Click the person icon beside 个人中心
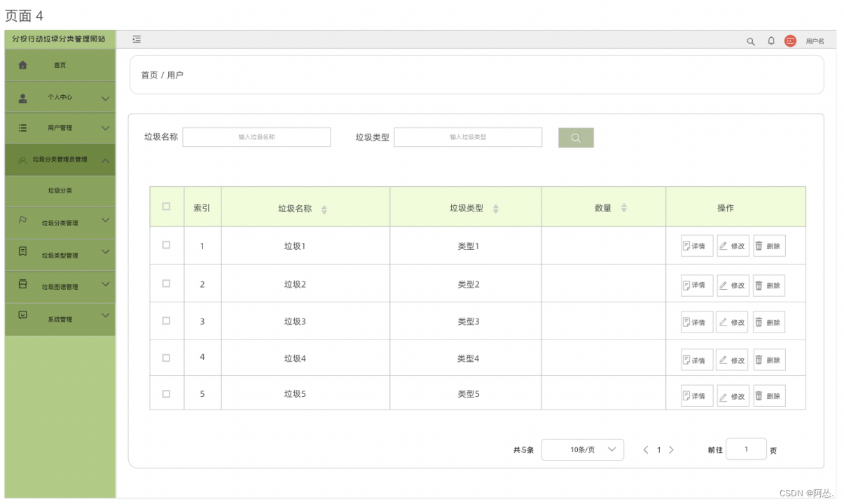 (x=22, y=98)
